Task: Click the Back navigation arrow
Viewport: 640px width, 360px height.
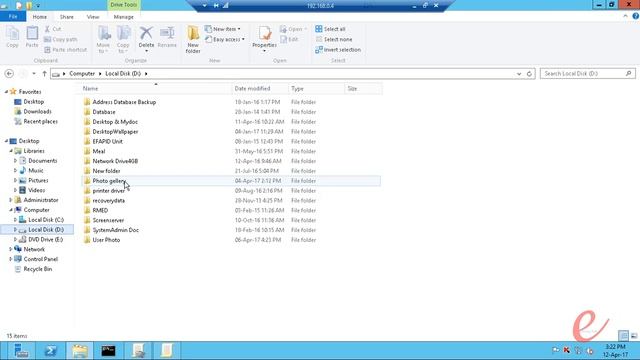Action: (9, 73)
